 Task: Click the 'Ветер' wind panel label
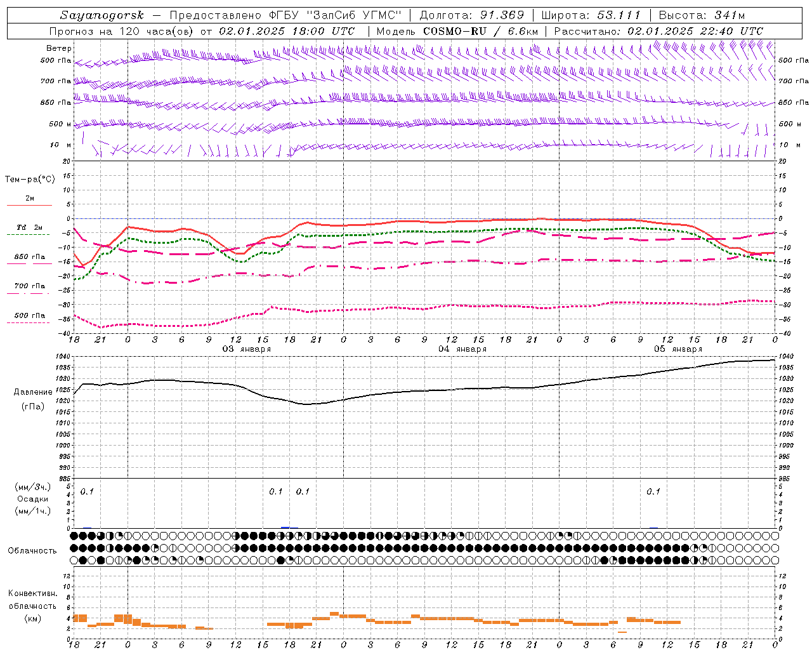click(59, 48)
